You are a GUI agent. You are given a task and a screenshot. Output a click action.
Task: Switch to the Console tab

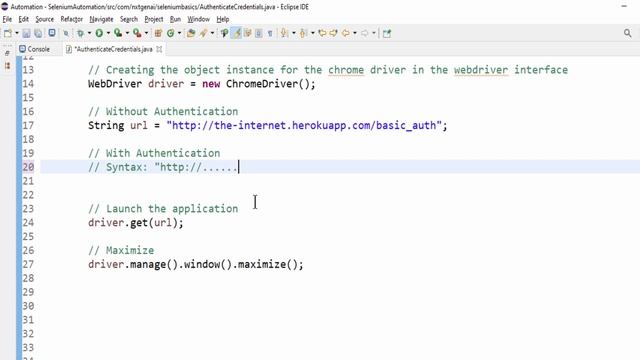click(x=35, y=49)
